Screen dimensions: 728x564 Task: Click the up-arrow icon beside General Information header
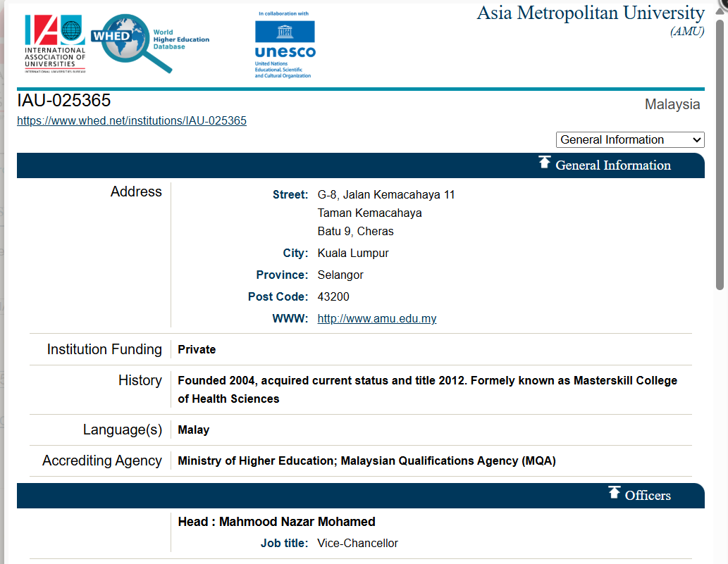[545, 163]
